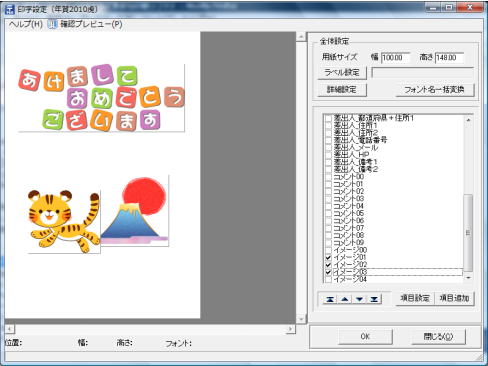The image size is (488, 366).
Task: Move selected item down one position
Action: (359, 299)
